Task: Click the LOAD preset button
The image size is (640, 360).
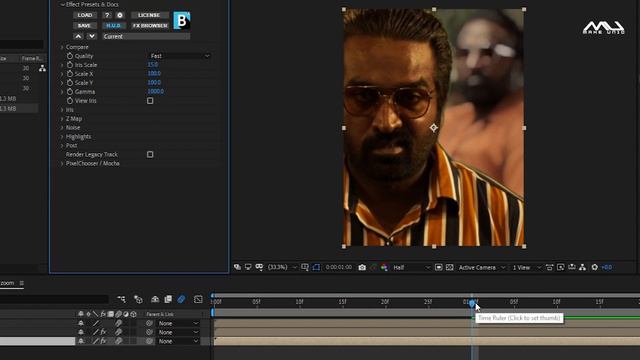Action: click(x=85, y=15)
